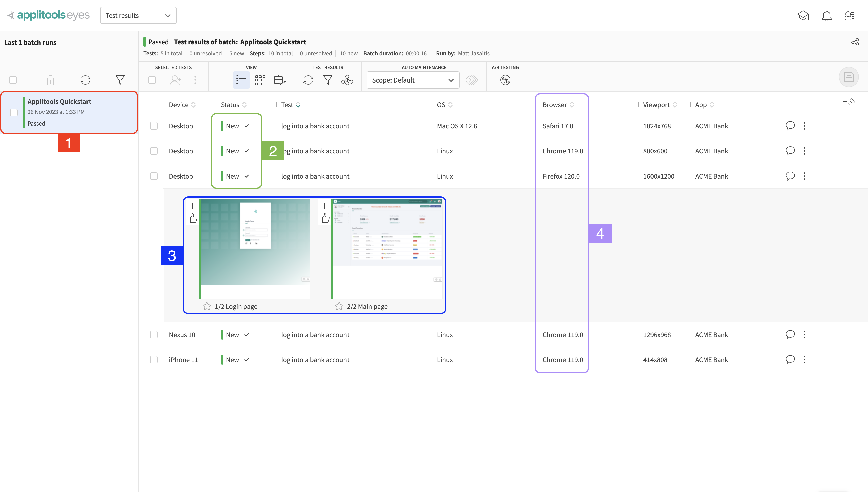Click the group-by test results icon
Screen dimensions: 868x492
click(347, 80)
